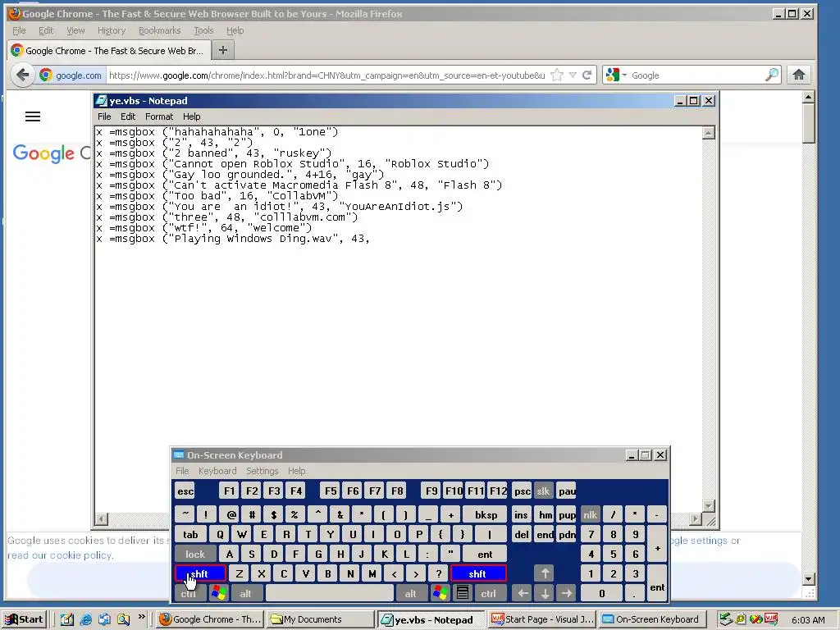840x630 pixels.
Task: Click the up arrow key on On-Screen Keyboard
Action: pos(545,573)
